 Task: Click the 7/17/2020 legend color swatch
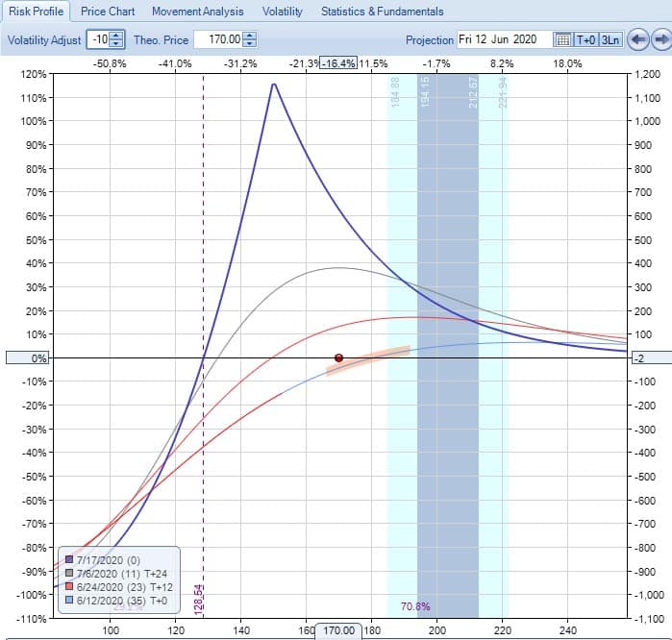[x=69, y=559]
